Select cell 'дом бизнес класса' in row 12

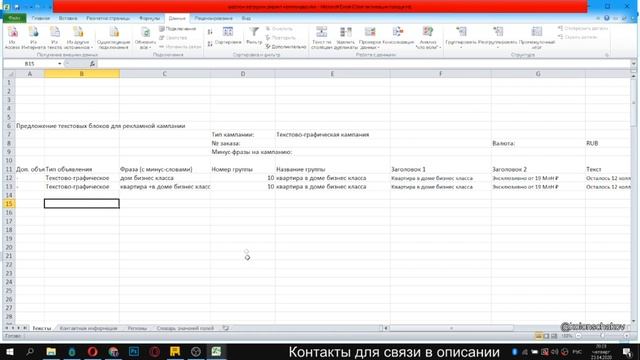coord(164,178)
